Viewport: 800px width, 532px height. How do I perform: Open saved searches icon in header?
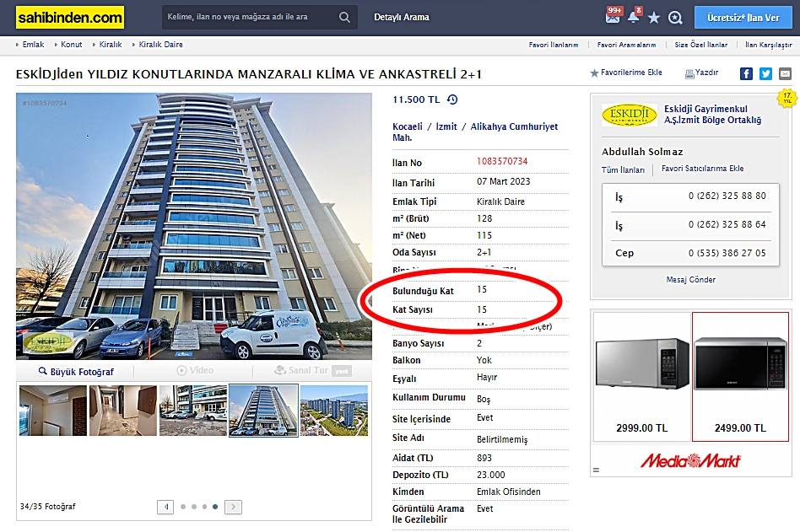[x=675, y=18]
